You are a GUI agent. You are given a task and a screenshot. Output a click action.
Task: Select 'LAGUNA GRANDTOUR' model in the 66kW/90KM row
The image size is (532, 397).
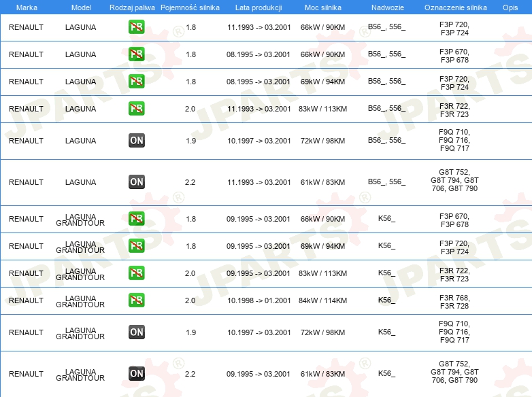pos(80,220)
